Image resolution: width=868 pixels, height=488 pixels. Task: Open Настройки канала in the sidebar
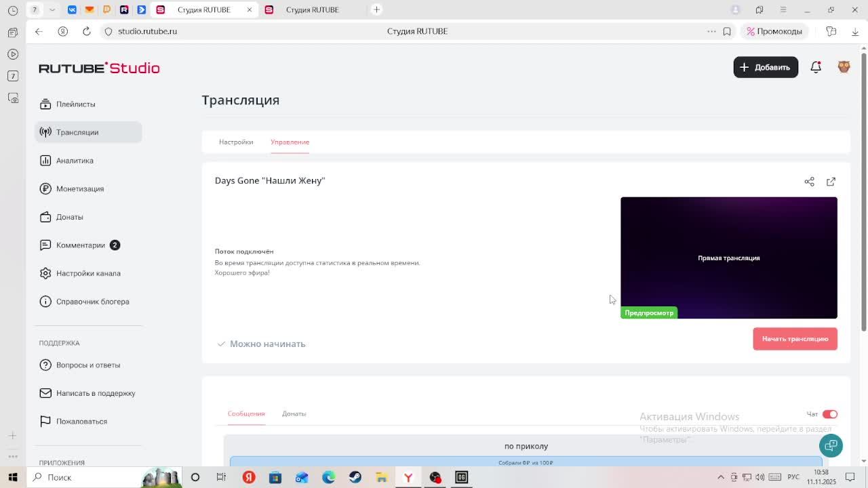88,273
